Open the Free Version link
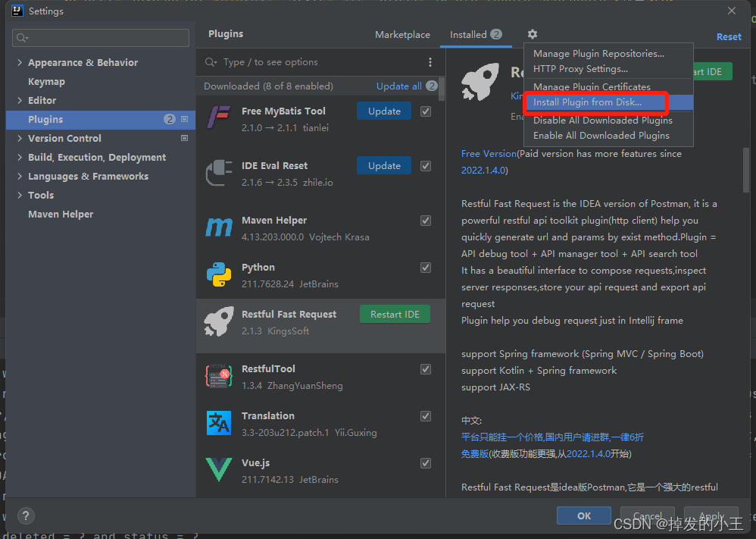Viewport: 756px width, 539px height. [489, 153]
